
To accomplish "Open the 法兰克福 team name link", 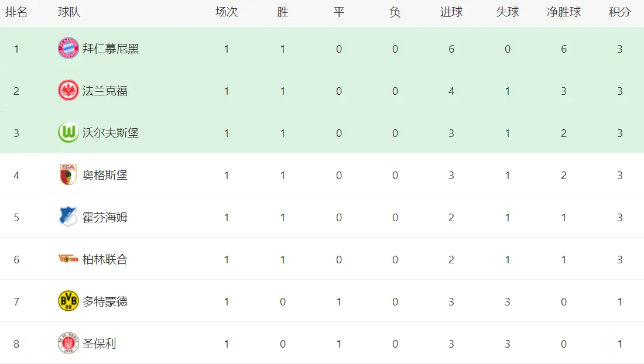I will (105, 91).
